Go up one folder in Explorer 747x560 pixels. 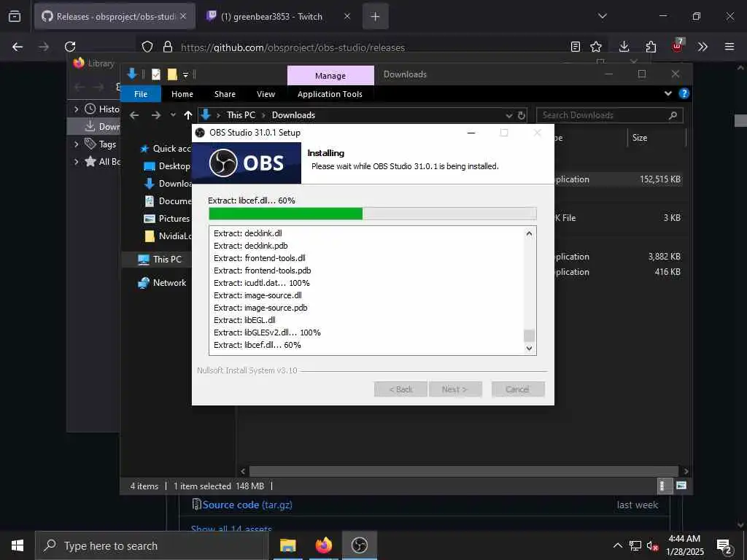188,115
